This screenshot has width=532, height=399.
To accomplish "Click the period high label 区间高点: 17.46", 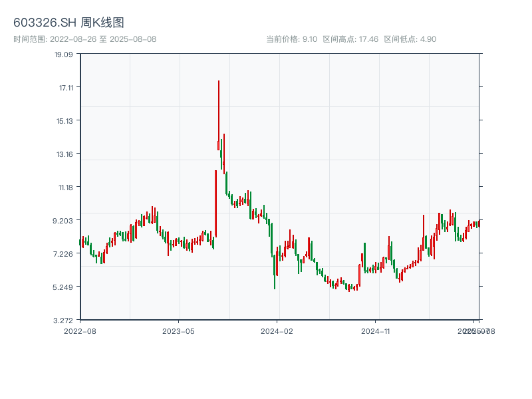I will click(350, 39).
